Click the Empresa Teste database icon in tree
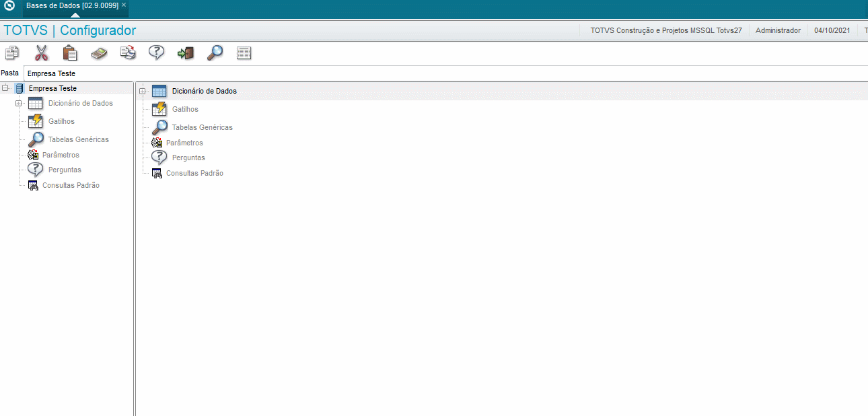 click(x=19, y=88)
